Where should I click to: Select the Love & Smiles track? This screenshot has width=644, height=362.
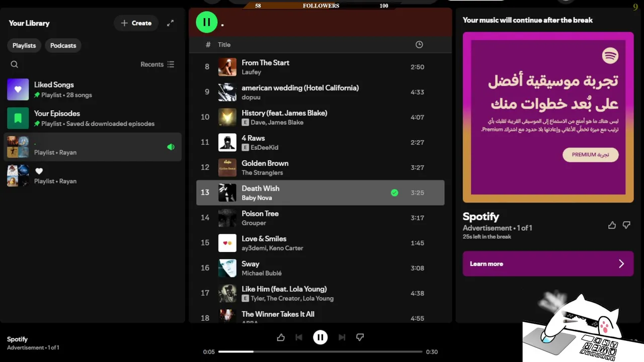264,239
